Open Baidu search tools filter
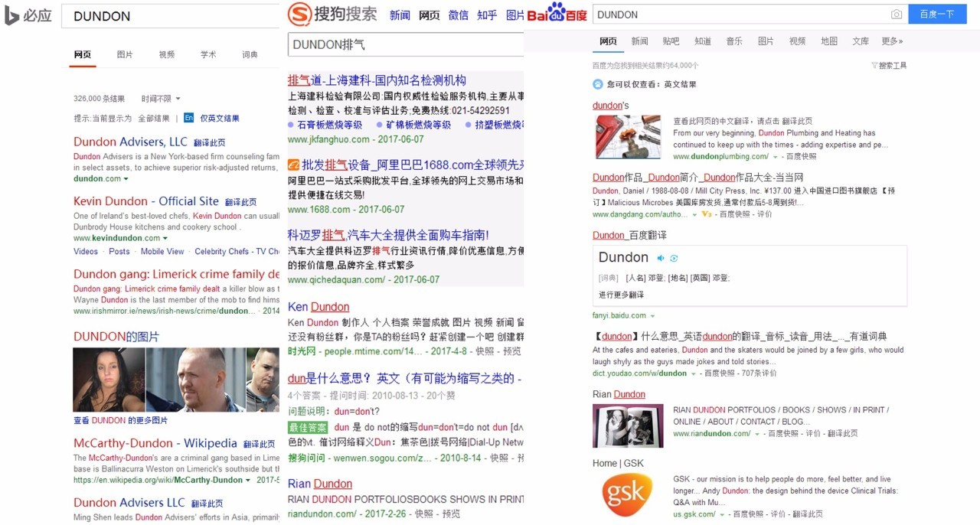The width and height of the screenshot is (980, 525). point(888,66)
